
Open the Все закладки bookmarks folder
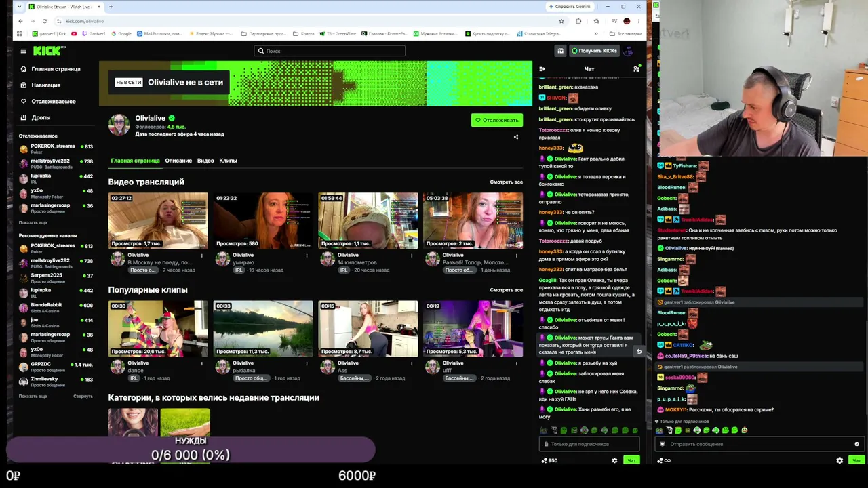tap(625, 33)
